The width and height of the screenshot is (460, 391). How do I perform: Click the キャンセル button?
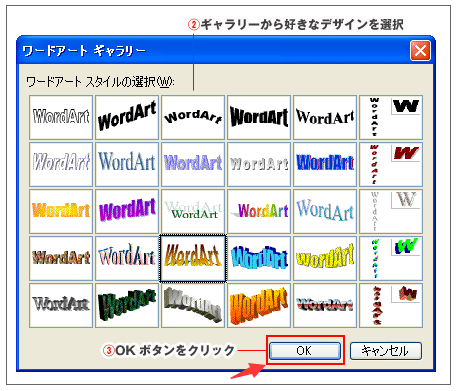pos(386,351)
